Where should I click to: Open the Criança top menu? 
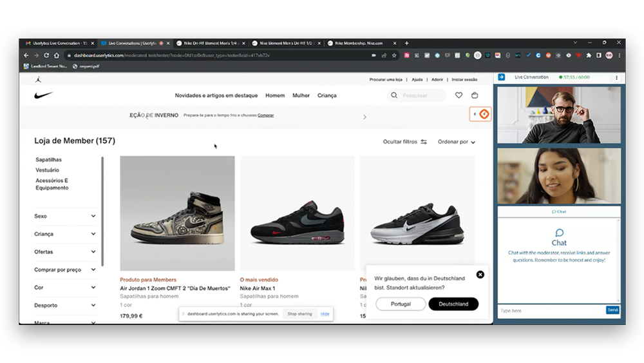tap(327, 95)
